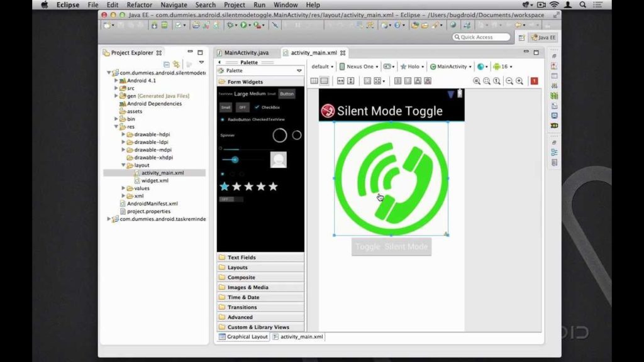
Task: Click the Java EE perspective button
Action: tap(543, 37)
